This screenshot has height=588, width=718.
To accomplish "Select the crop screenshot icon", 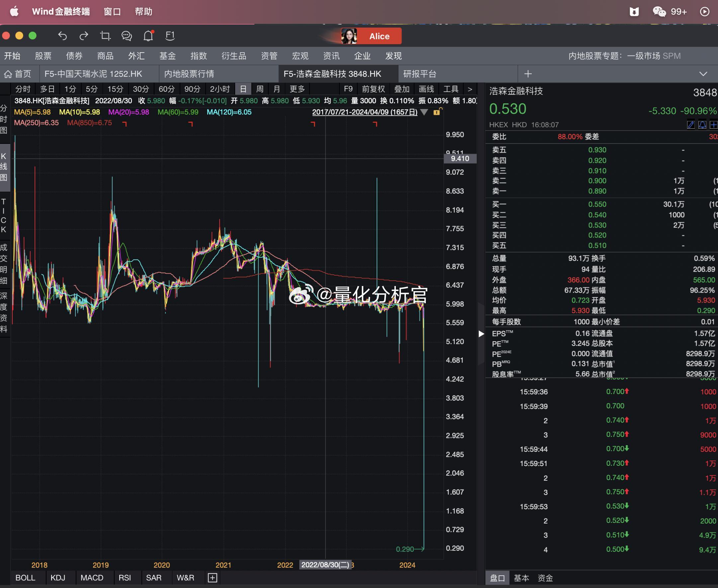I will pyautogui.click(x=105, y=36).
